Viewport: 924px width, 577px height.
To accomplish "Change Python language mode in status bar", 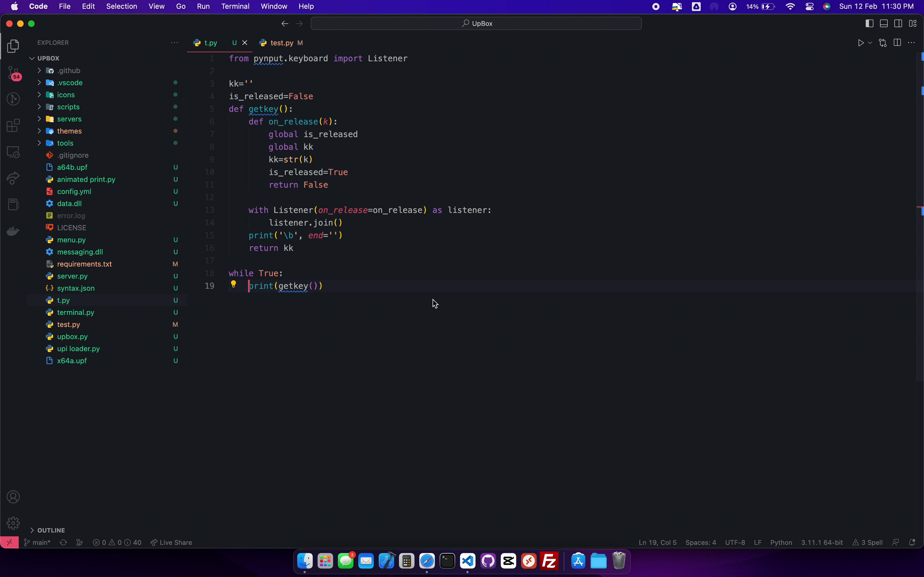I will click(x=781, y=542).
